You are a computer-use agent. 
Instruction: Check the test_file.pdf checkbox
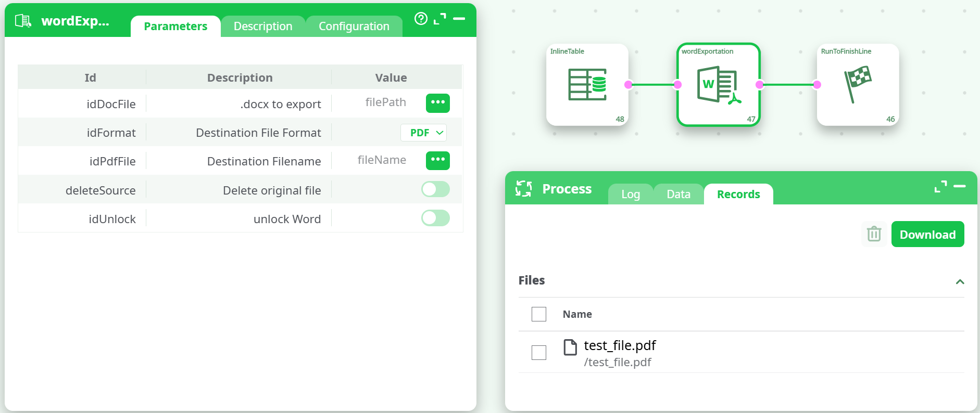coord(539,353)
